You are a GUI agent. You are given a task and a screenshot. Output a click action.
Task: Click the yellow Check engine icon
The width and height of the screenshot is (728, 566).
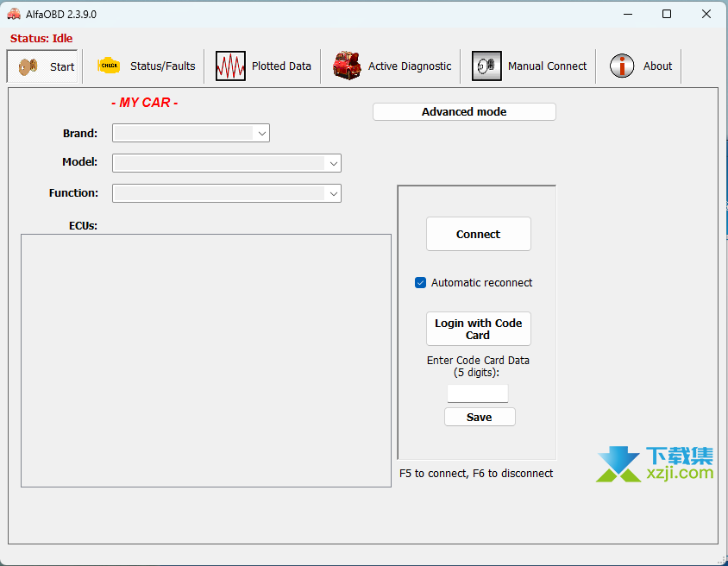[110, 66]
